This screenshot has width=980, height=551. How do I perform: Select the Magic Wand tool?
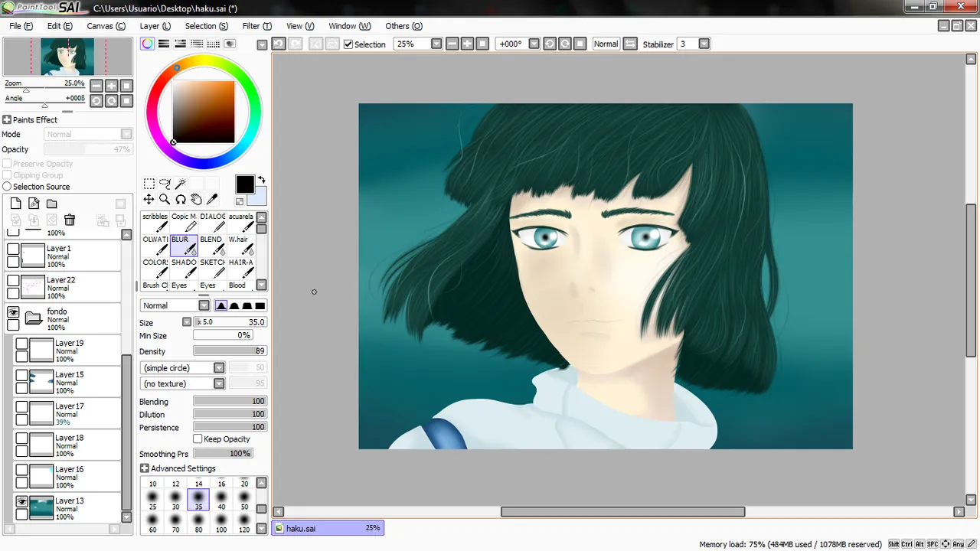tap(181, 184)
